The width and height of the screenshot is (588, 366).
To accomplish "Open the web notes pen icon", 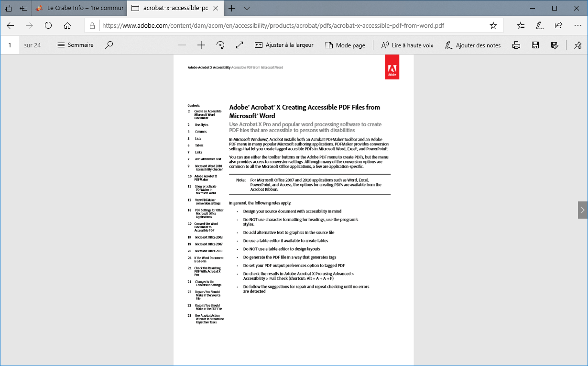I will tap(540, 25).
